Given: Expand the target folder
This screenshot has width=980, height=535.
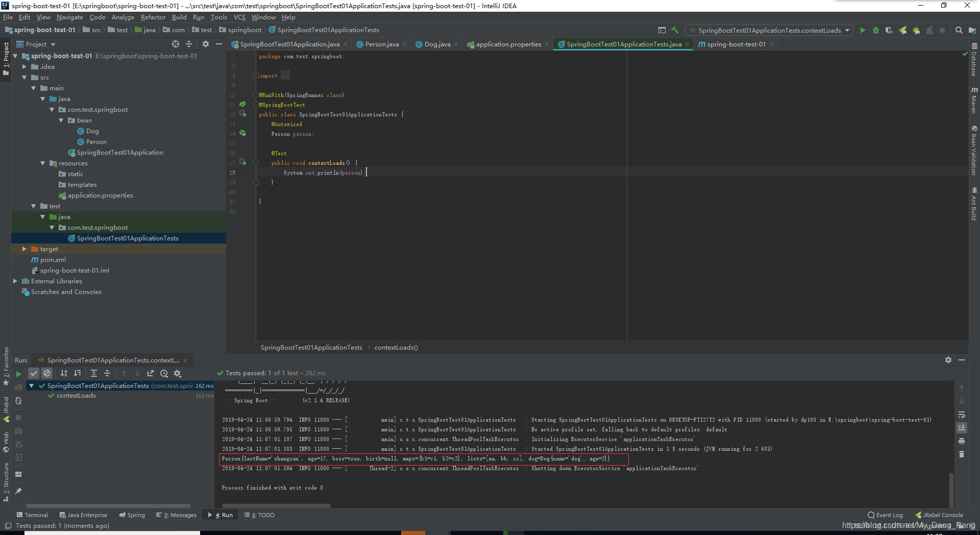Looking at the screenshot, I should (24, 249).
